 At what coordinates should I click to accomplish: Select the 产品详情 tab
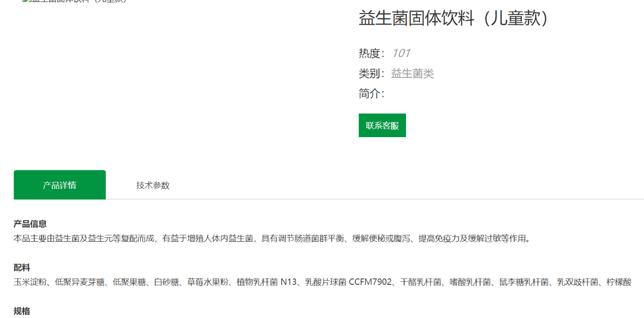tap(59, 185)
